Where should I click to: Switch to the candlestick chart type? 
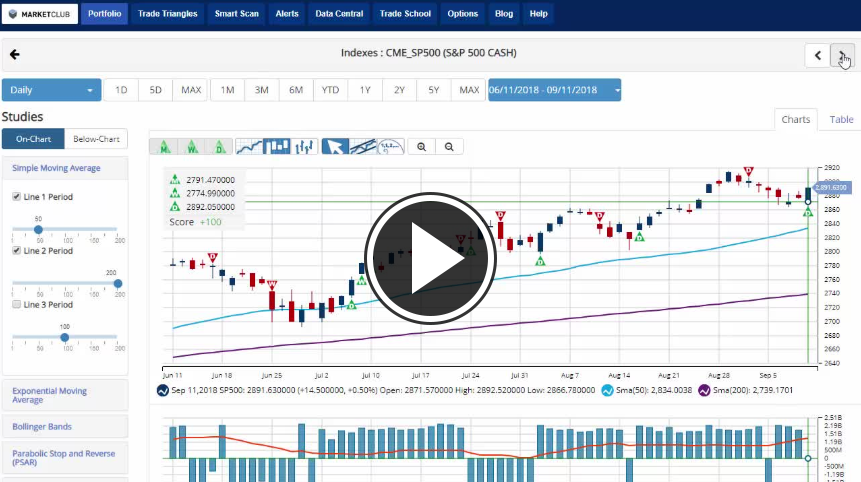click(276, 147)
